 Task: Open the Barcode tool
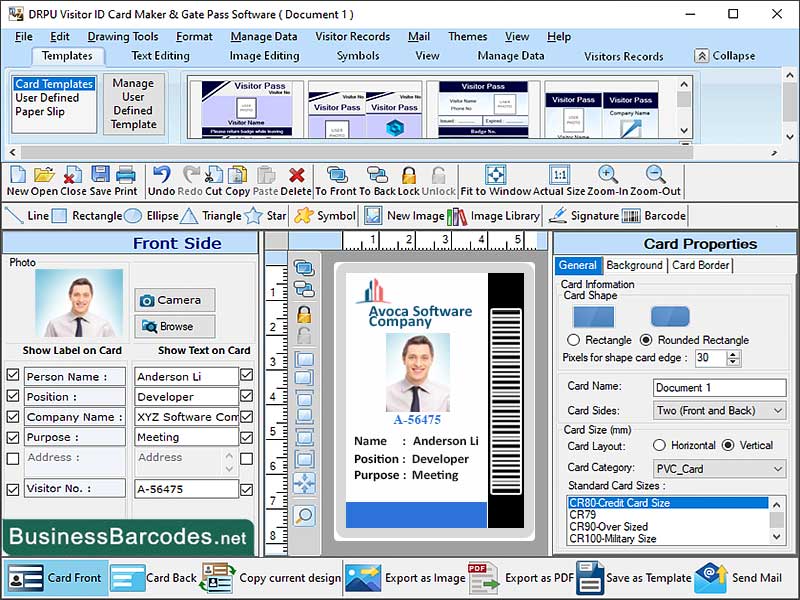[660, 215]
